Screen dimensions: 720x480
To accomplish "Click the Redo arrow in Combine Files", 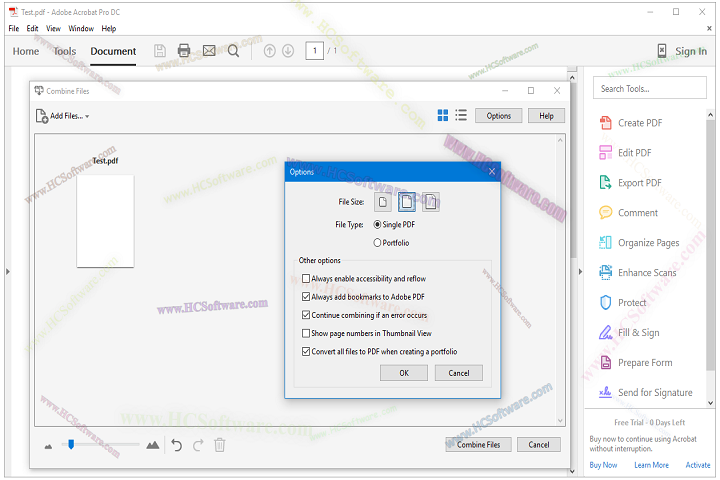I will pos(198,445).
